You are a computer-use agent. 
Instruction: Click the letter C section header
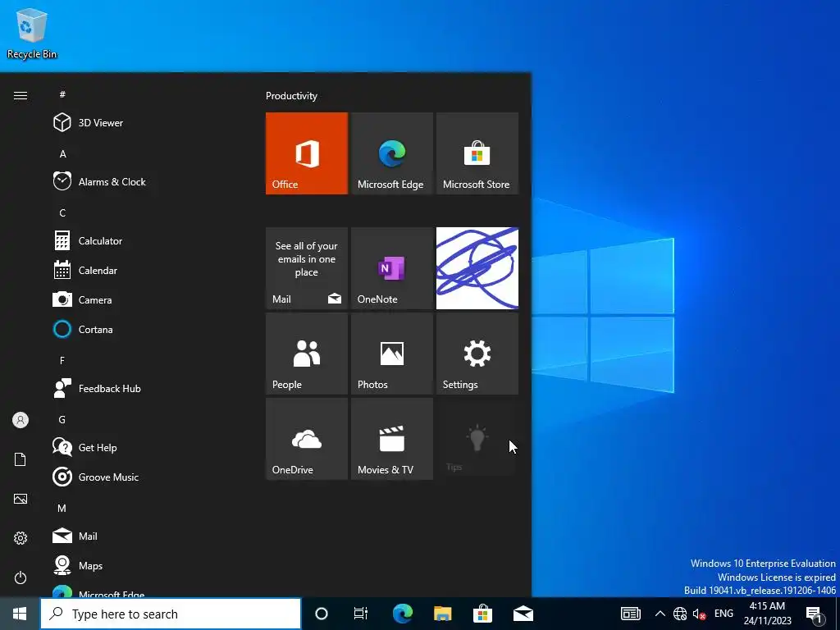pyautogui.click(x=62, y=212)
